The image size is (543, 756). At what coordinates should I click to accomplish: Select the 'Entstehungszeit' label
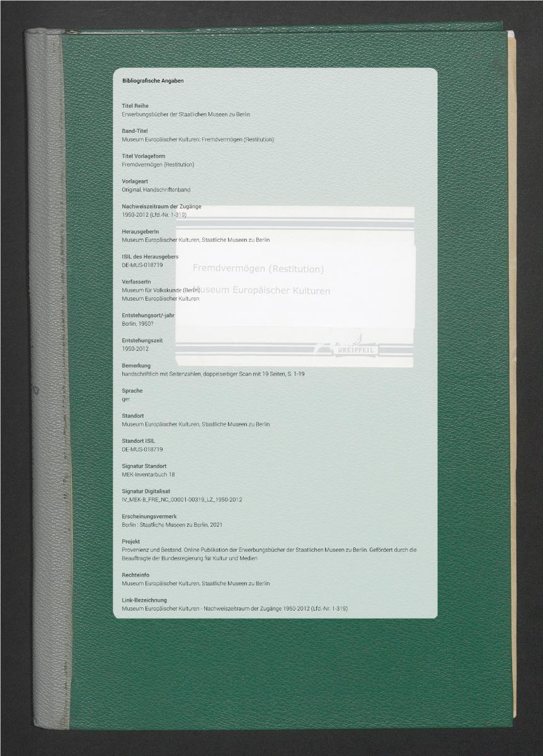143,340
